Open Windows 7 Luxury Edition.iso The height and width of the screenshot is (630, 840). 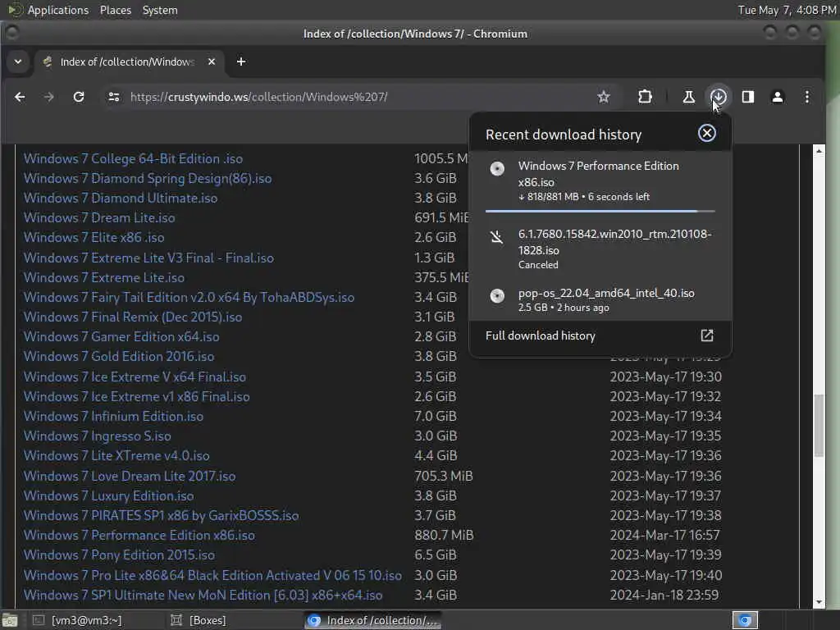click(109, 496)
